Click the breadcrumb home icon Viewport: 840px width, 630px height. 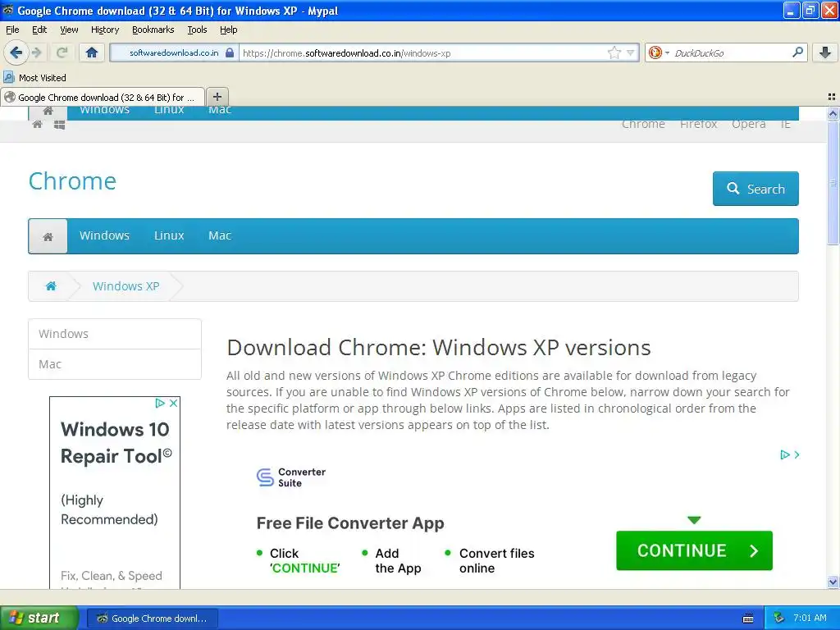click(51, 286)
